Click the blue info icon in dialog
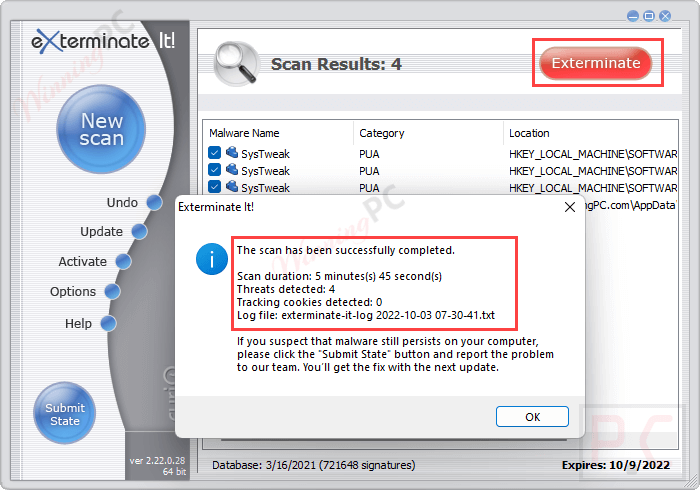 [x=212, y=259]
